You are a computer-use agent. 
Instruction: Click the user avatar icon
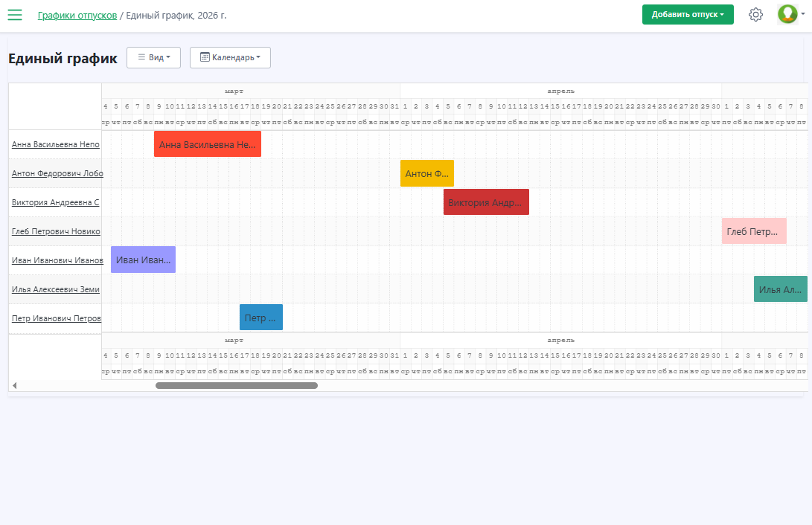click(x=787, y=14)
